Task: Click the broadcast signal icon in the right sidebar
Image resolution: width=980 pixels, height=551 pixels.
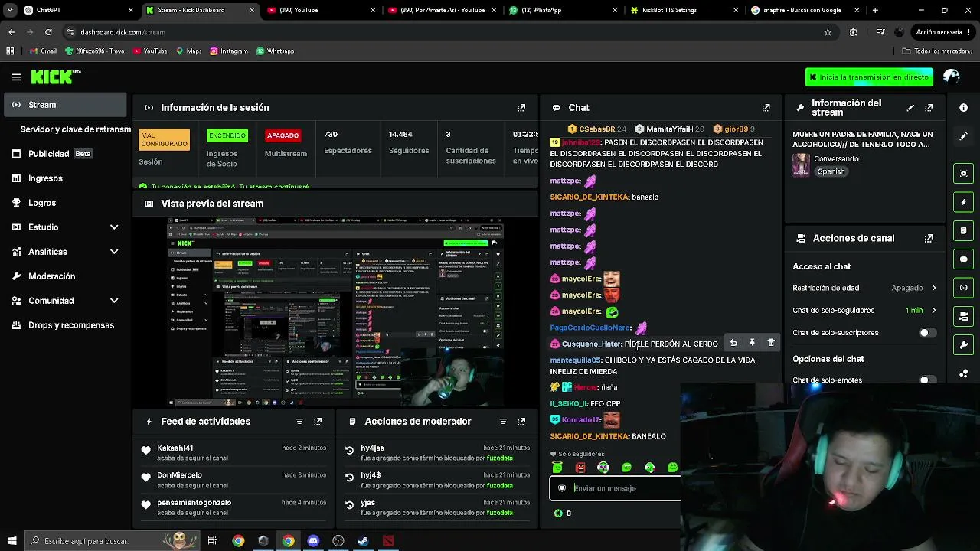Action: tap(964, 288)
